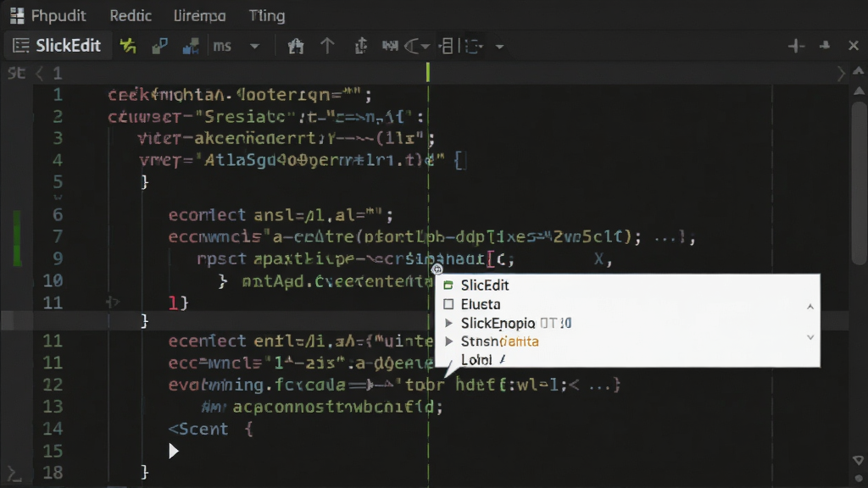Click the blue blocks toolbar icon

(191, 46)
